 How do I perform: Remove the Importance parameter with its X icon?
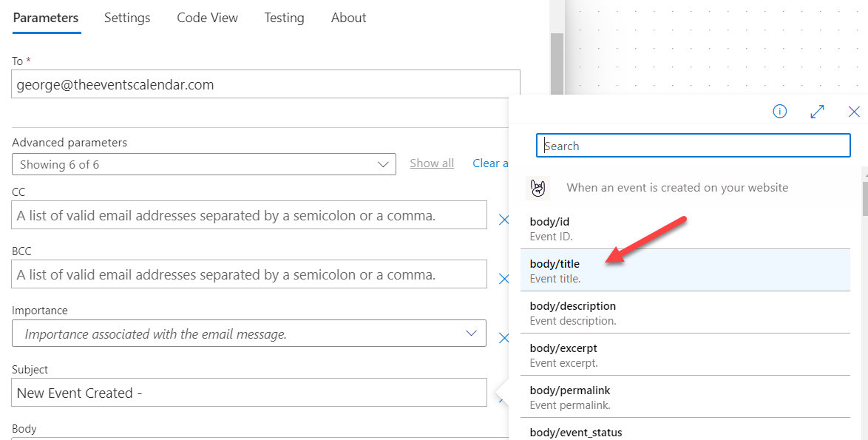point(503,338)
